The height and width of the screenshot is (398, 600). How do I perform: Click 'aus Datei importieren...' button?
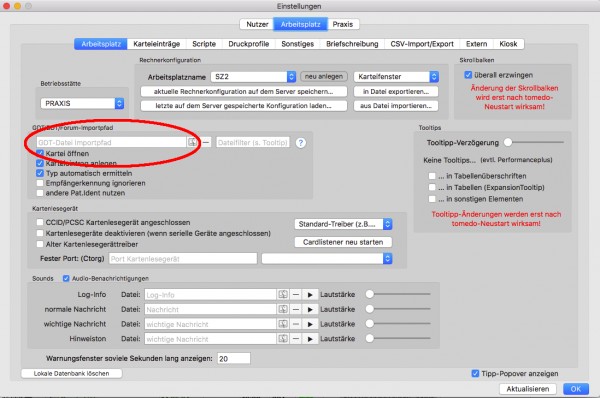point(396,106)
